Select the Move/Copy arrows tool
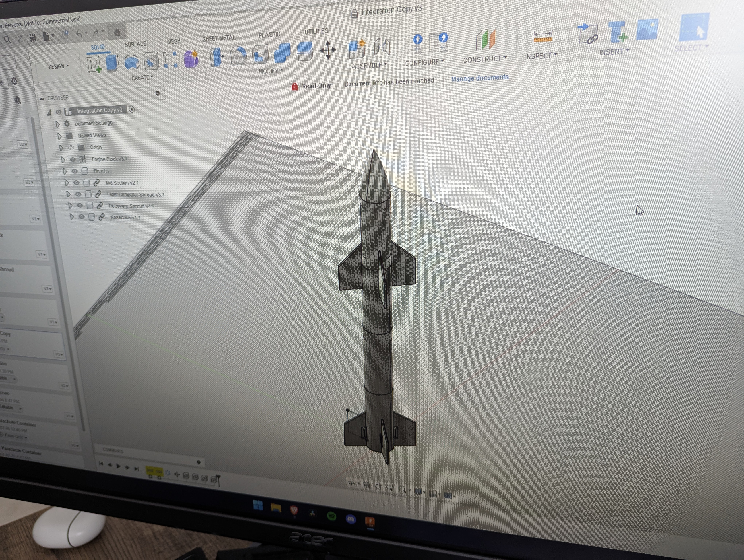 [328, 50]
